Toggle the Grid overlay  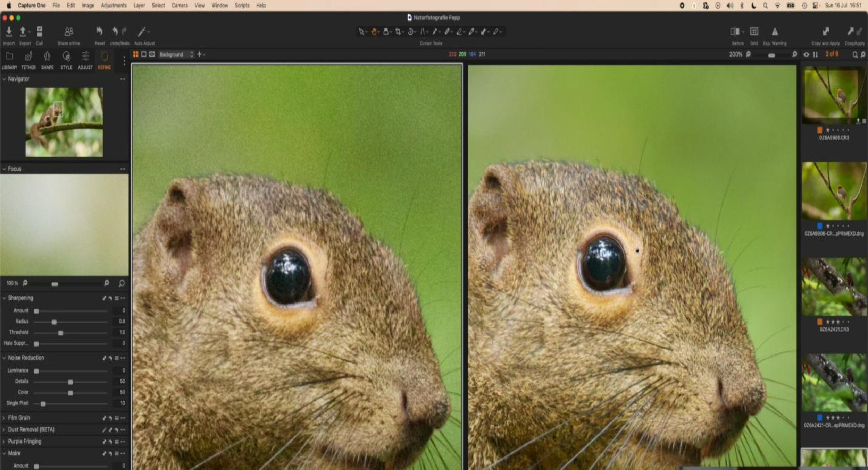click(x=754, y=32)
